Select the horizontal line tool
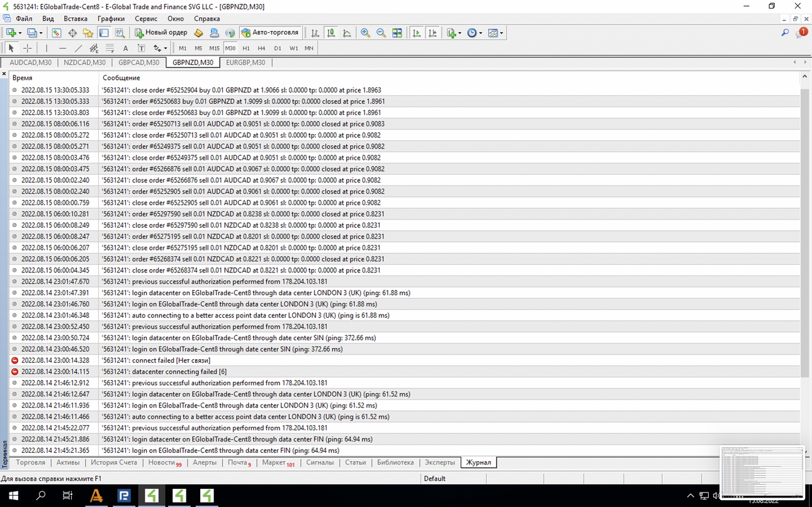 62,48
